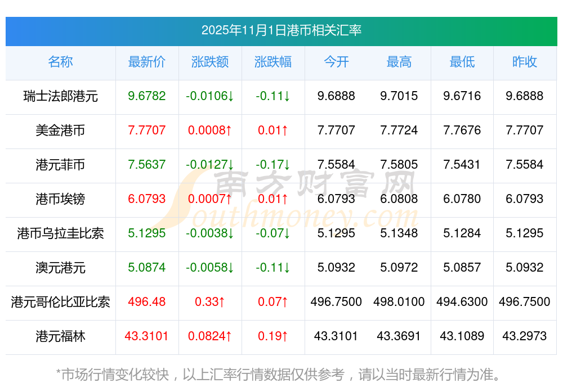
Task: Click the 港元哥伦比亚比索 row name
Action: (x=60, y=302)
